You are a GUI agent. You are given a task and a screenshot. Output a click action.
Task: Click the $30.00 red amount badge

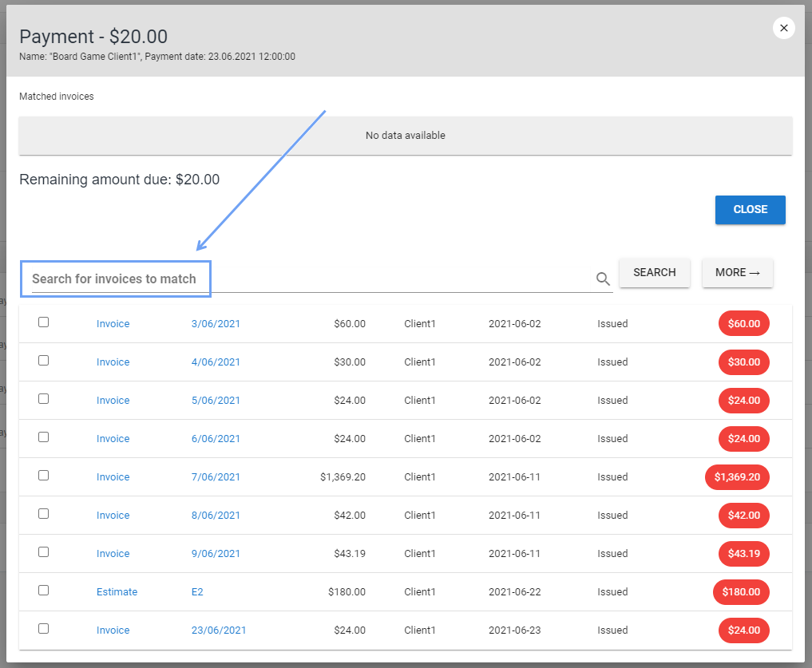[743, 362]
